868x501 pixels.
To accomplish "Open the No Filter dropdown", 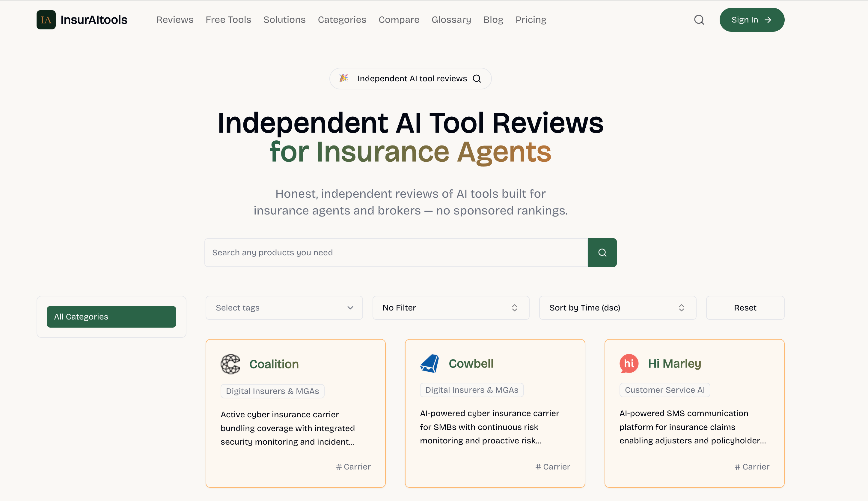I will [x=451, y=307].
